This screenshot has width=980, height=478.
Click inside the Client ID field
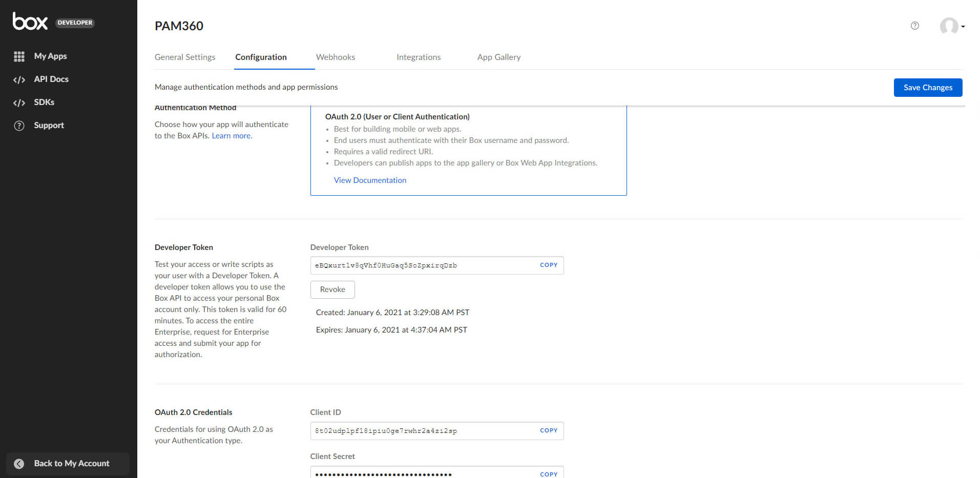point(420,431)
